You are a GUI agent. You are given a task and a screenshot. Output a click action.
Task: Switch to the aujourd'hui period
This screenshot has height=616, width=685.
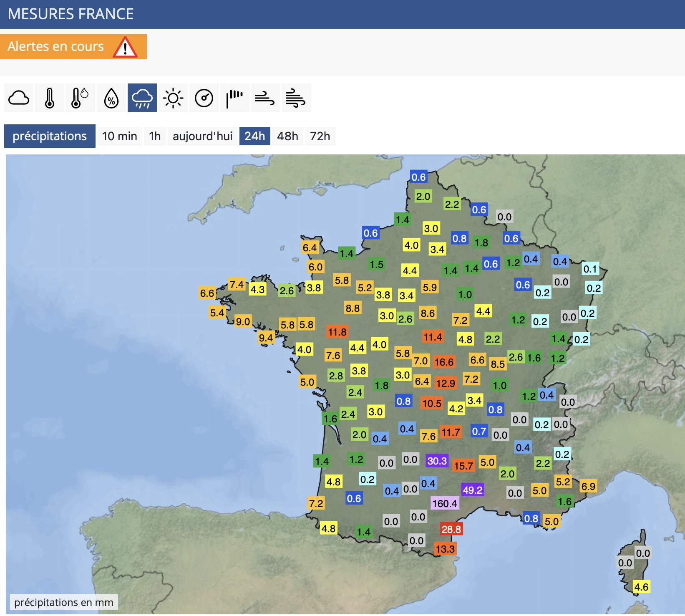pyautogui.click(x=202, y=136)
